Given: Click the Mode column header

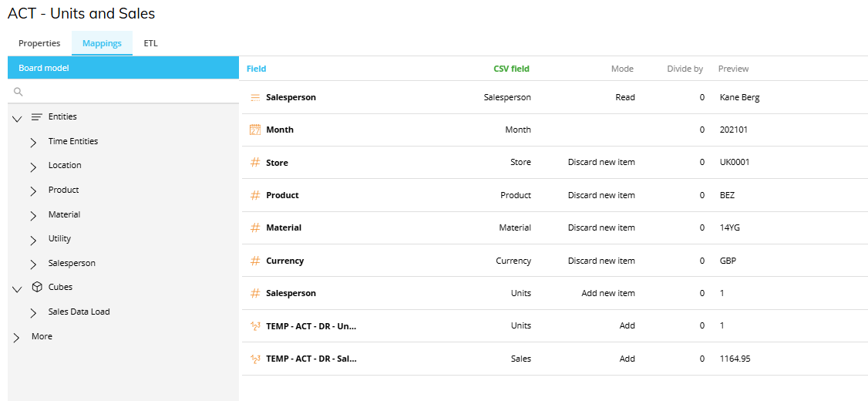Looking at the screenshot, I should tap(622, 69).
